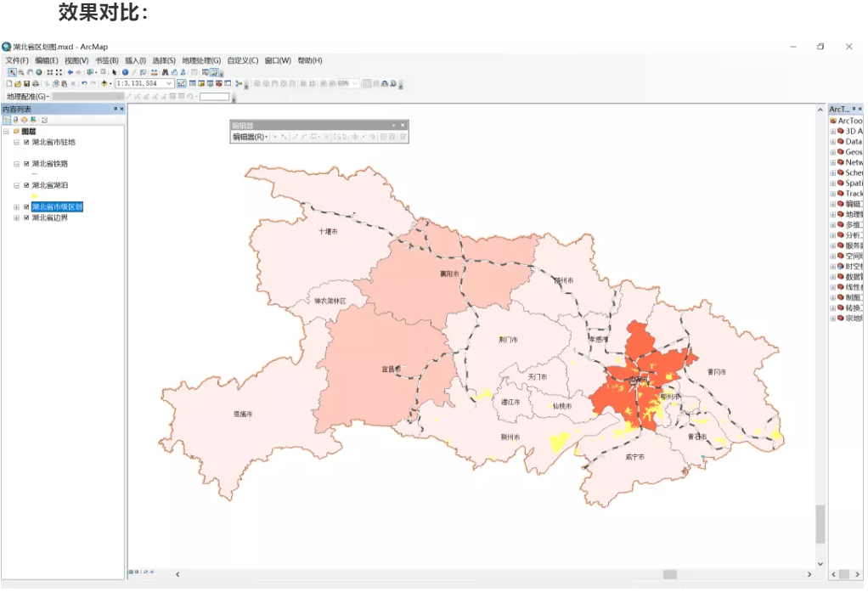Expand the 3D Analyst toolbox
868x598 pixels.
[x=832, y=132]
